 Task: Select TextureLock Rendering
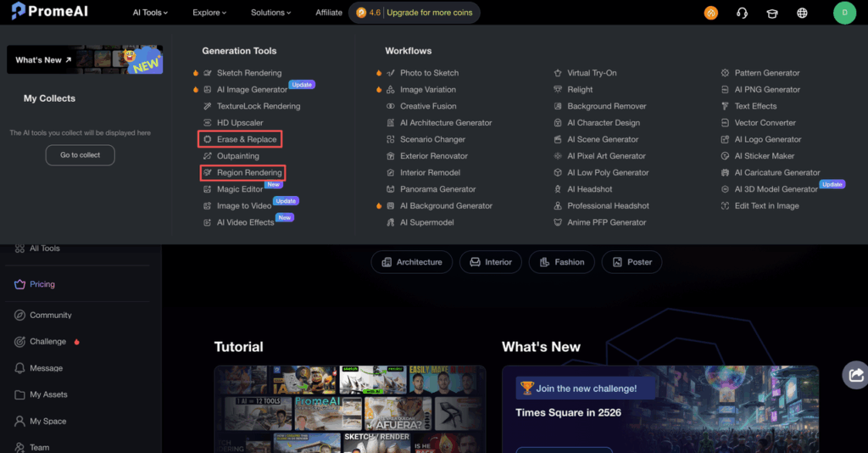(259, 106)
